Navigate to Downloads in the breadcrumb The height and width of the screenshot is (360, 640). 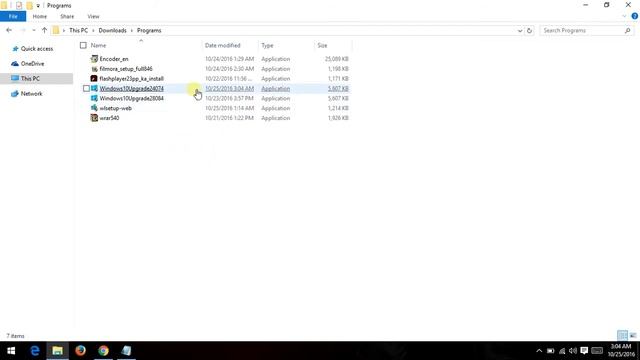[x=112, y=31]
